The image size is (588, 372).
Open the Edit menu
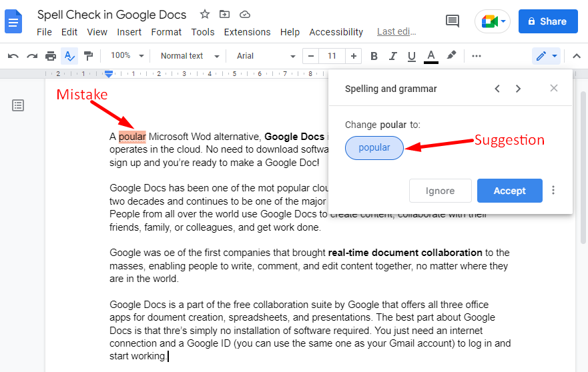tap(69, 32)
